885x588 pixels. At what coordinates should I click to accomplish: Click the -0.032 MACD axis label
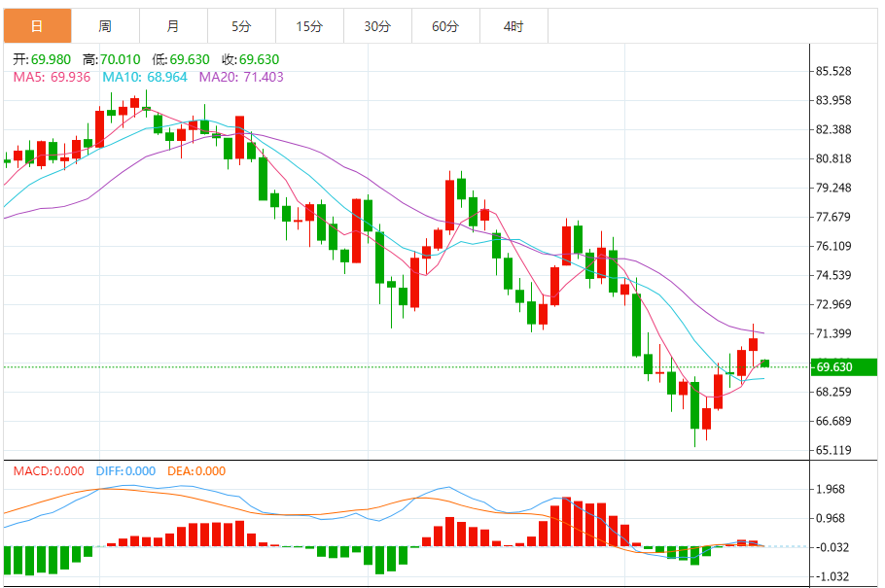click(x=832, y=547)
